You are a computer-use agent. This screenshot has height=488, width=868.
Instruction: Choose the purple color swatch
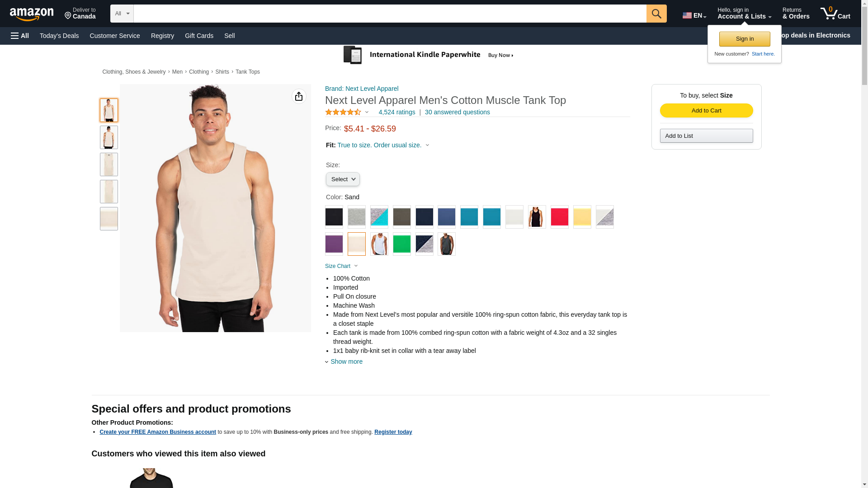(334, 244)
